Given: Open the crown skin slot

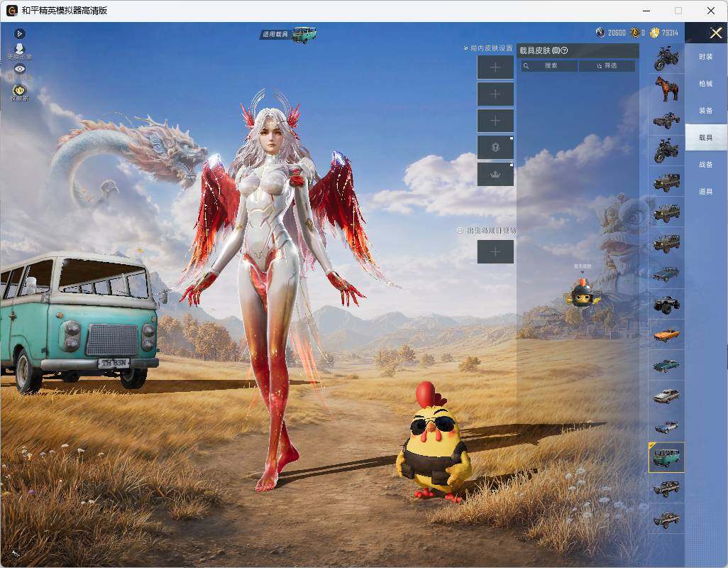Looking at the screenshot, I should 495,174.
